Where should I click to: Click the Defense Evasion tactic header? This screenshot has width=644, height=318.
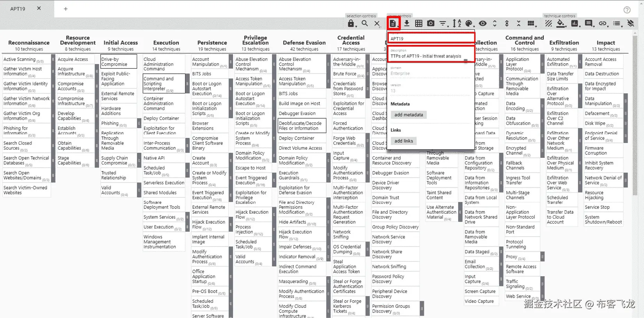304,43
